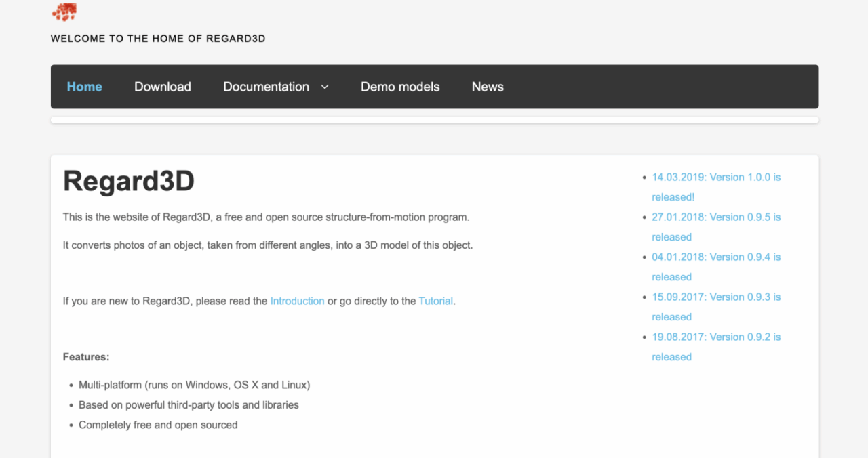Open the Demo models page
868x458 pixels.
coord(400,87)
